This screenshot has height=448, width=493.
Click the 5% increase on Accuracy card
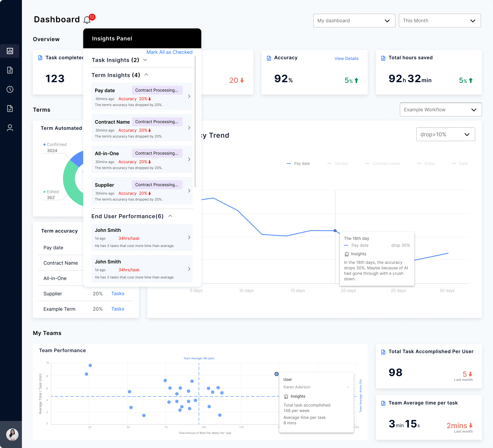[351, 80]
